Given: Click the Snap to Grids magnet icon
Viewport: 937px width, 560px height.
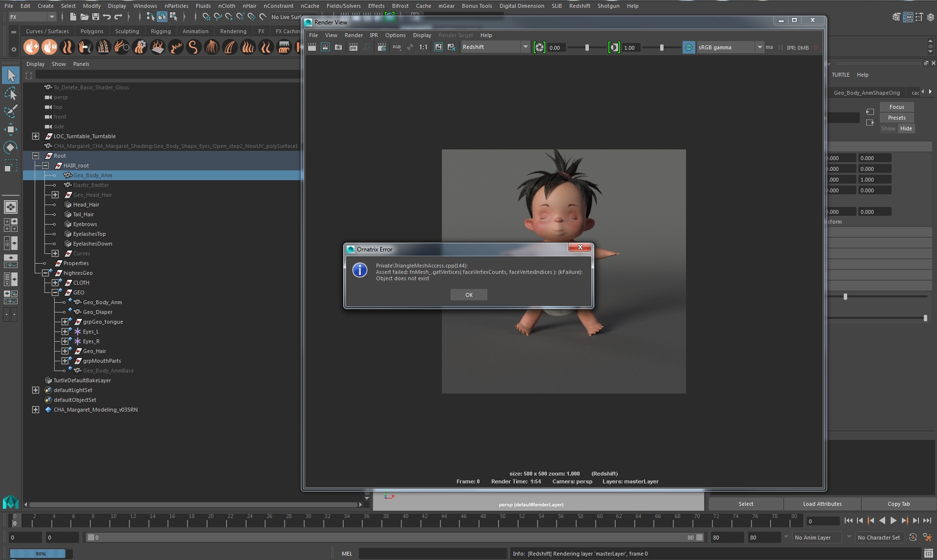Looking at the screenshot, I should 207,17.
